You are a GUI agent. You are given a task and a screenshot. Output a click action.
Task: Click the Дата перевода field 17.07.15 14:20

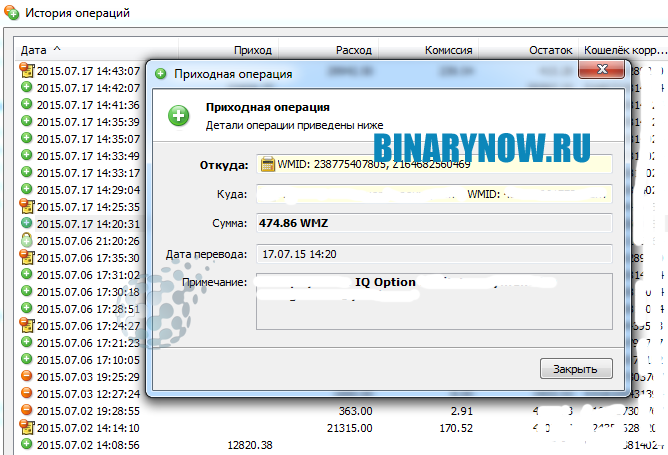pyautogui.click(x=434, y=254)
